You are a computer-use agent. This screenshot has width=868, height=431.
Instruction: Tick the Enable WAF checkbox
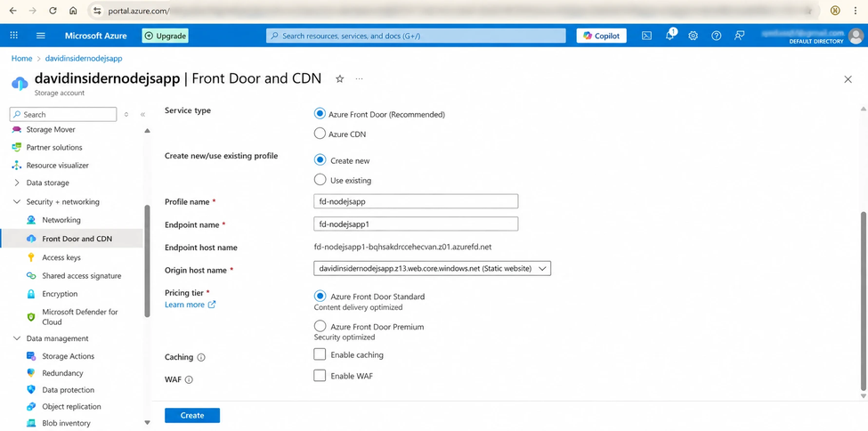(320, 375)
